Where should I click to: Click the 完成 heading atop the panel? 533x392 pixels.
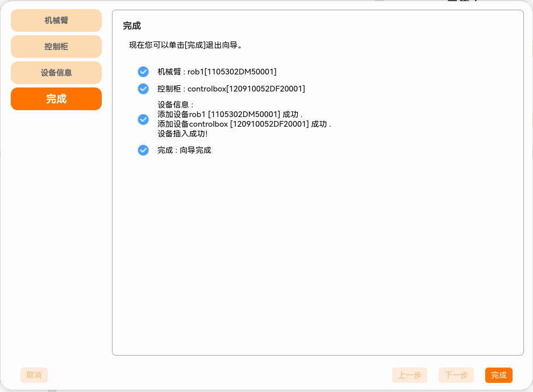coord(132,26)
